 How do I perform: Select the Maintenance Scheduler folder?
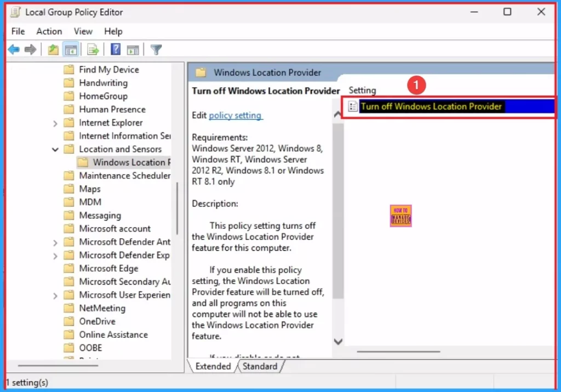point(124,175)
